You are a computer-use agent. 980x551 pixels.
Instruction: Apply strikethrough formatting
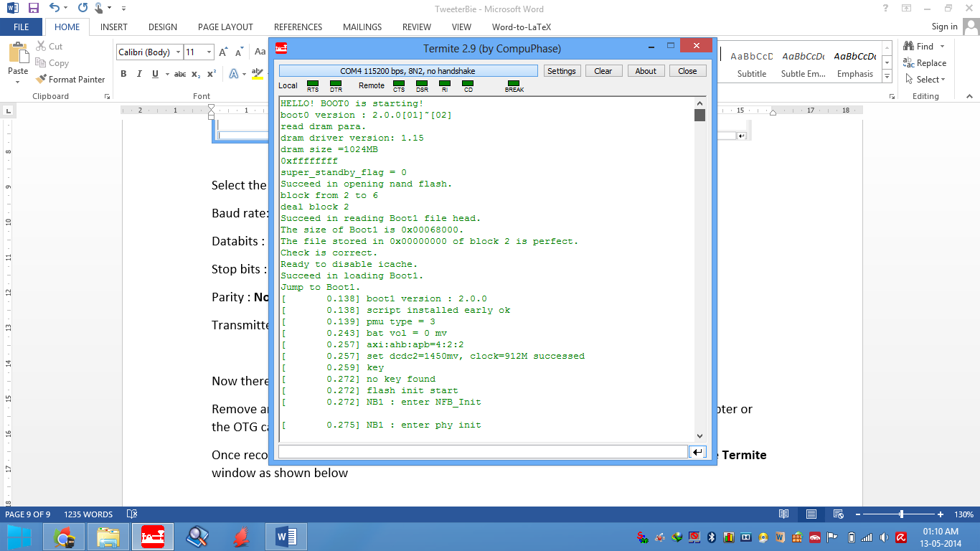180,74
